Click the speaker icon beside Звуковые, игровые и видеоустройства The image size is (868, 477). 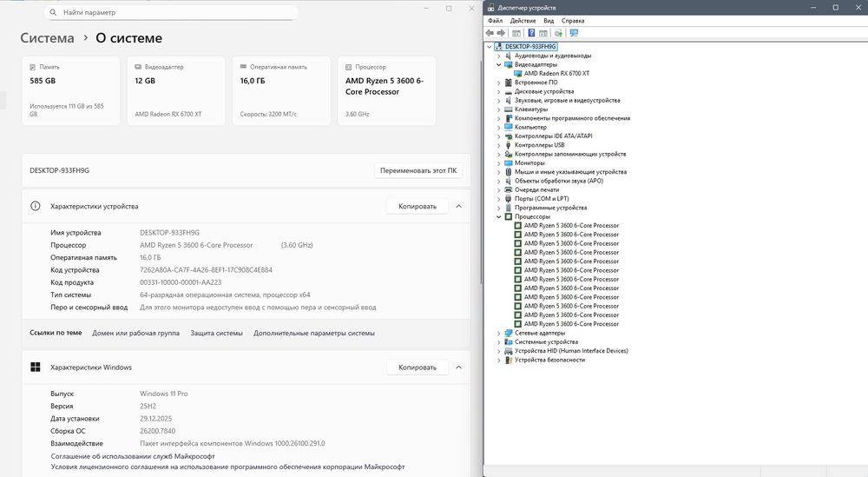(508, 100)
